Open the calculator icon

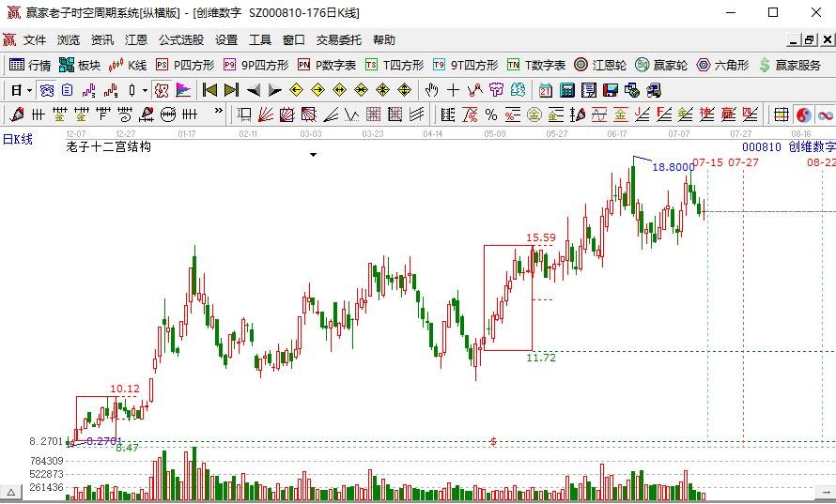point(567,91)
